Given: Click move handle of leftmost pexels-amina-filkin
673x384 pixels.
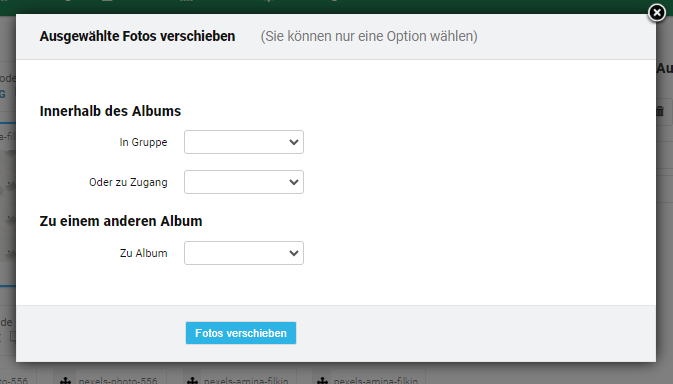Looking at the screenshot, I should (192, 381).
